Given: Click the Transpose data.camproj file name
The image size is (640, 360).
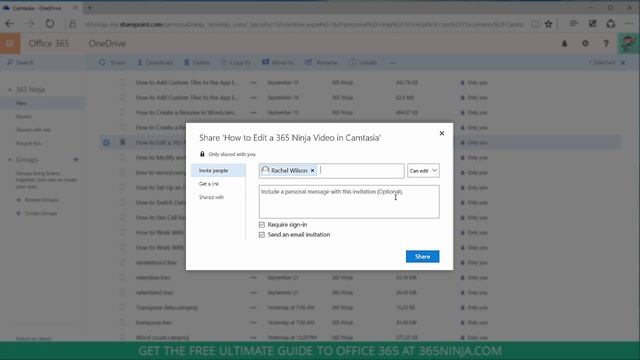Looking at the screenshot, I should point(167,308).
